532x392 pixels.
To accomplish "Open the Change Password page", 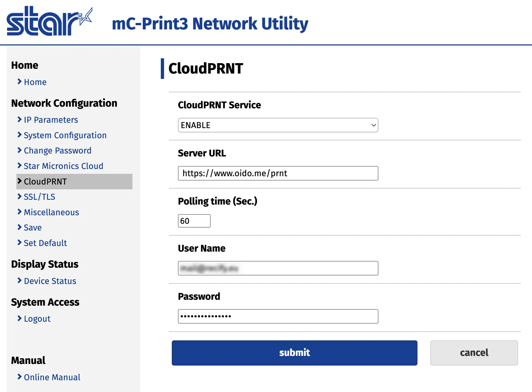I will click(58, 151).
